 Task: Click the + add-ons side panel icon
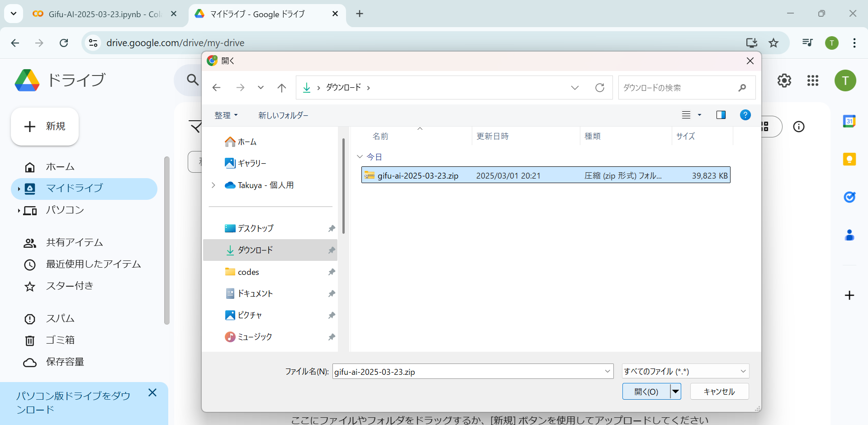tap(849, 295)
